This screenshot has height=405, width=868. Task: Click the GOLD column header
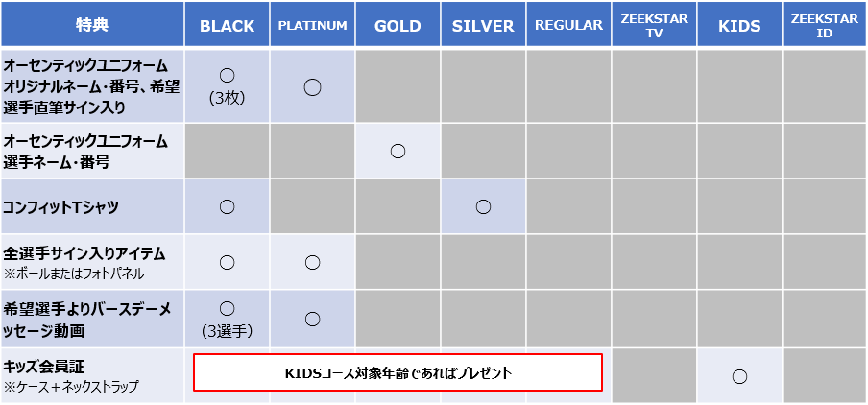398,26
